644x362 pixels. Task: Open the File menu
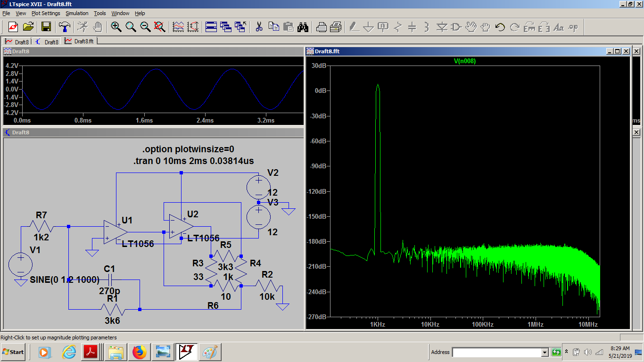[x=6, y=13]
